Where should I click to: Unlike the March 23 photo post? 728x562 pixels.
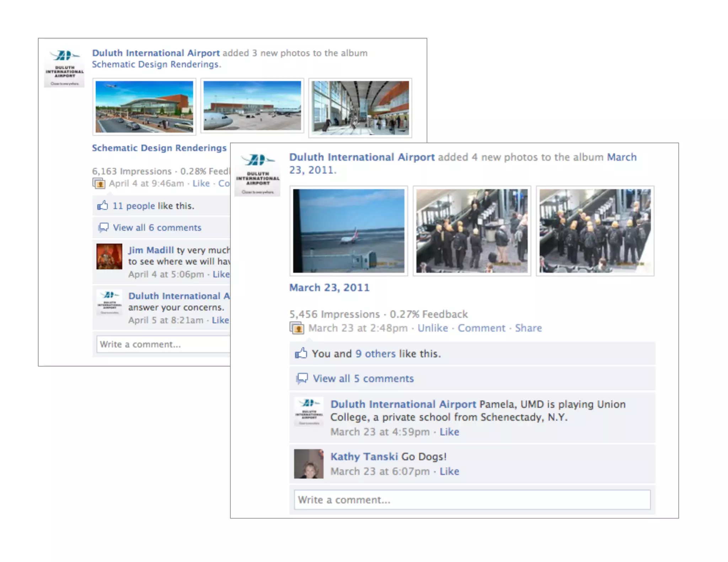433,328
